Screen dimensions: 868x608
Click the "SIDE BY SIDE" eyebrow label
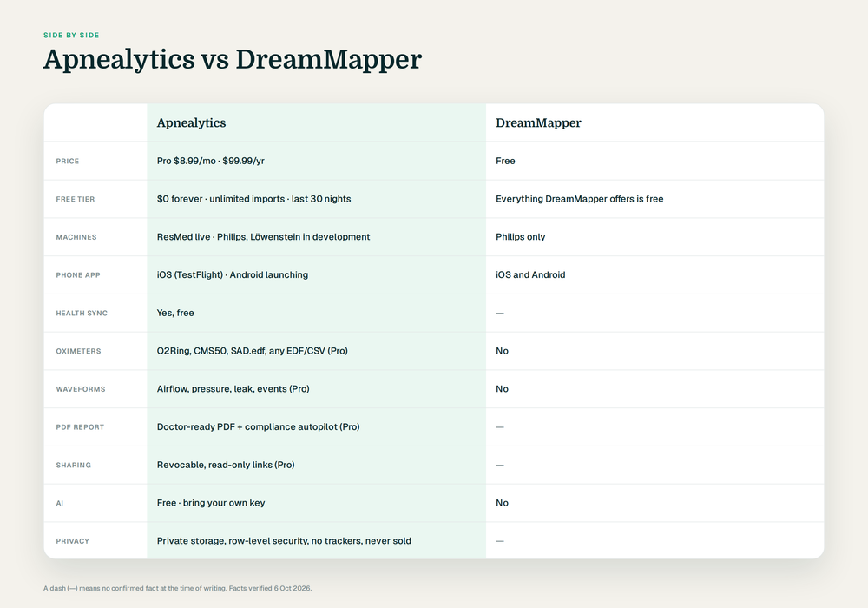point(71,36)
